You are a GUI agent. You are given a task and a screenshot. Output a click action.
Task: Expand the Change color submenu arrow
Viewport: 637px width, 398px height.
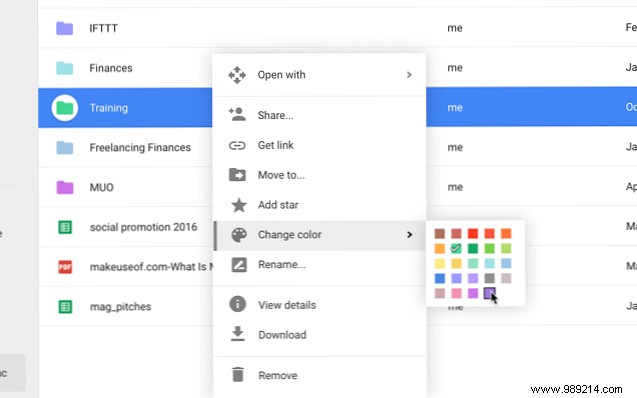click(x=410, y=235)
